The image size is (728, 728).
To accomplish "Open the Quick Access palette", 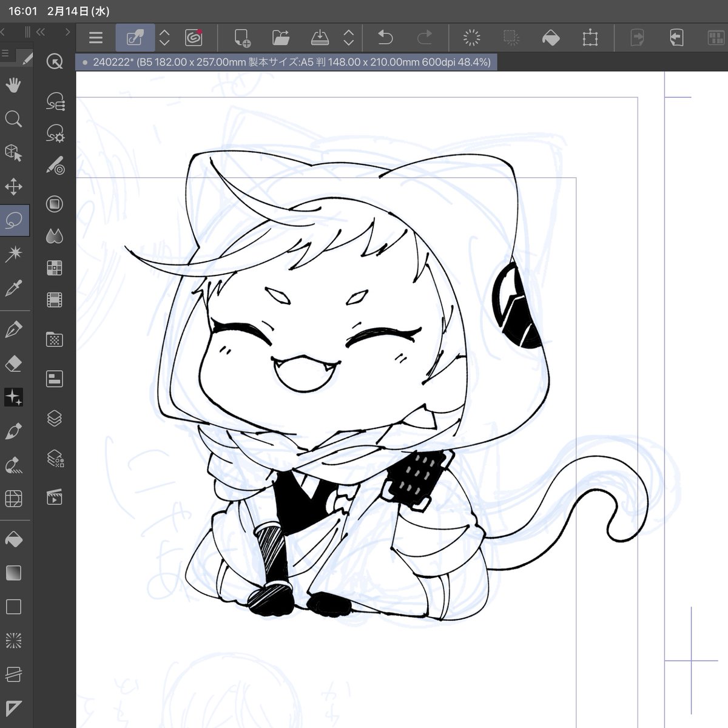I will click(55, 62).
